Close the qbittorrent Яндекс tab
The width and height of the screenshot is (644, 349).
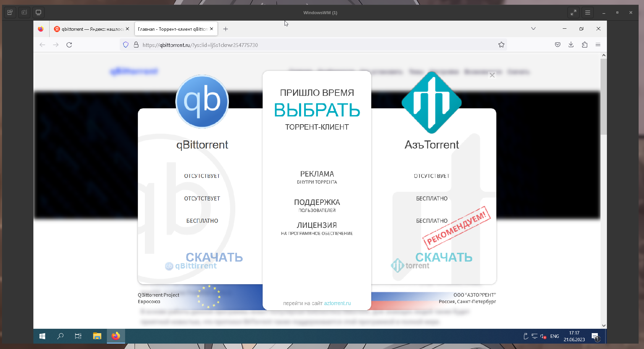(127, 29)
